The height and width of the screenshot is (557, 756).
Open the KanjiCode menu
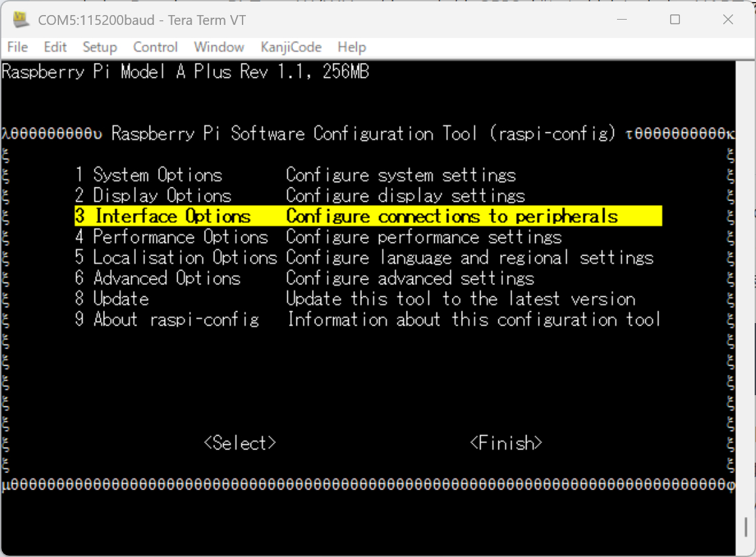290,47
